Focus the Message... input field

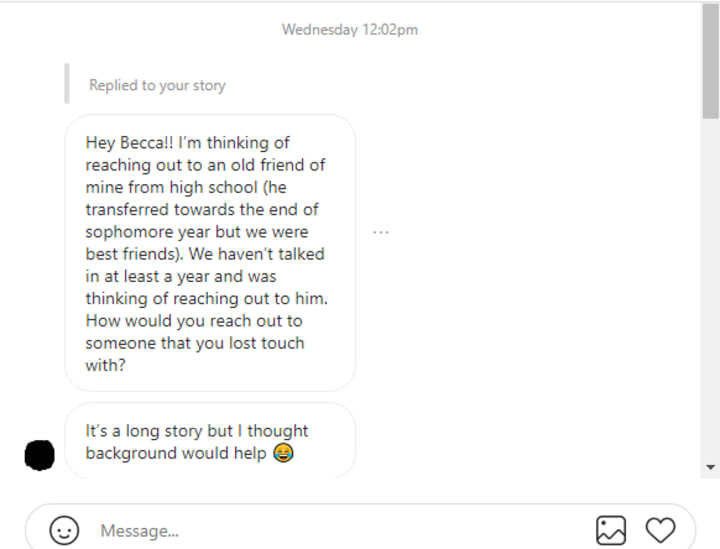(330, 530)
